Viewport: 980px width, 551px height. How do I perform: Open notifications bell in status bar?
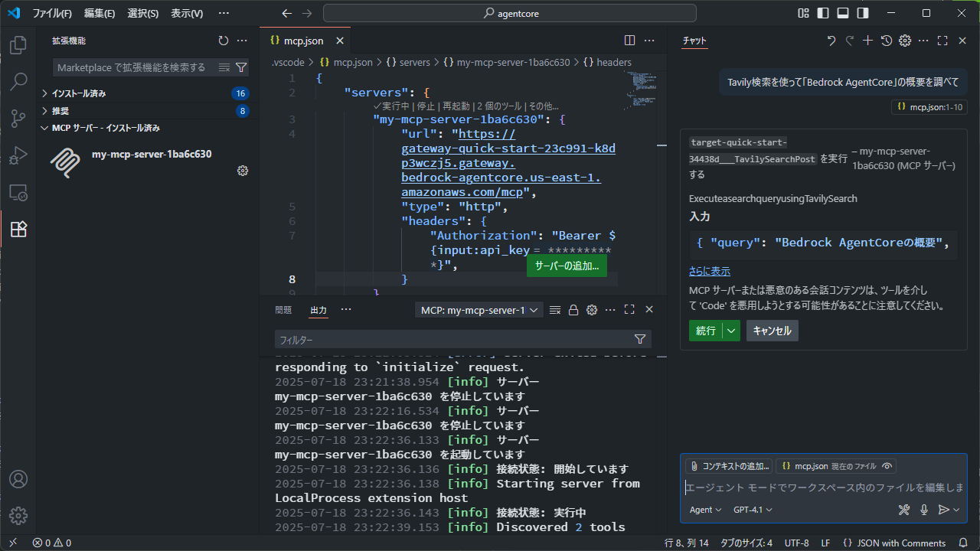pos(963,543)
